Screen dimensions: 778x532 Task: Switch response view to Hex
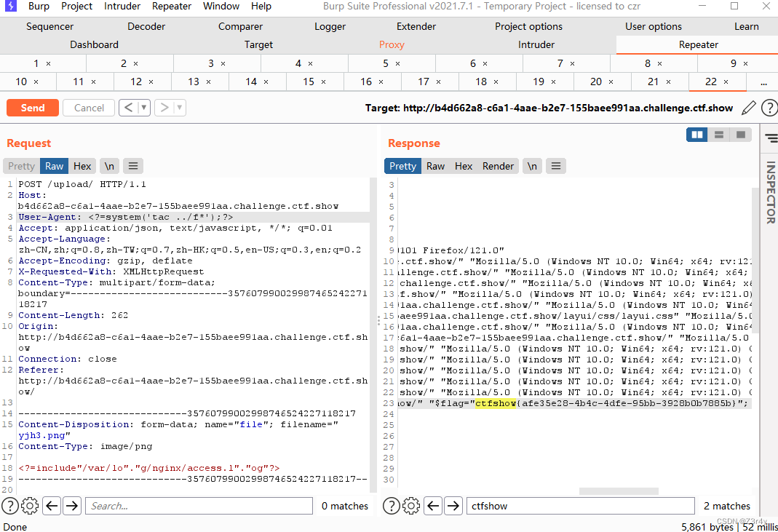click(x=464, y=166)
